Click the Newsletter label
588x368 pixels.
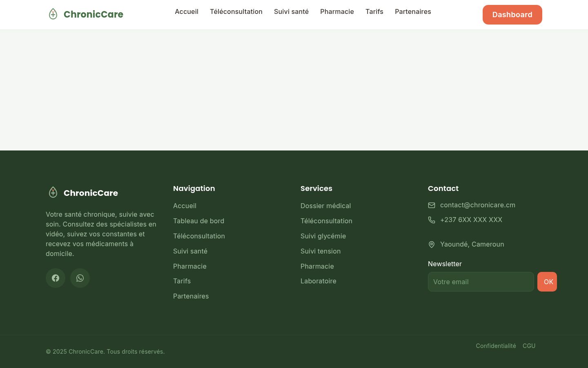click(445, 264)
